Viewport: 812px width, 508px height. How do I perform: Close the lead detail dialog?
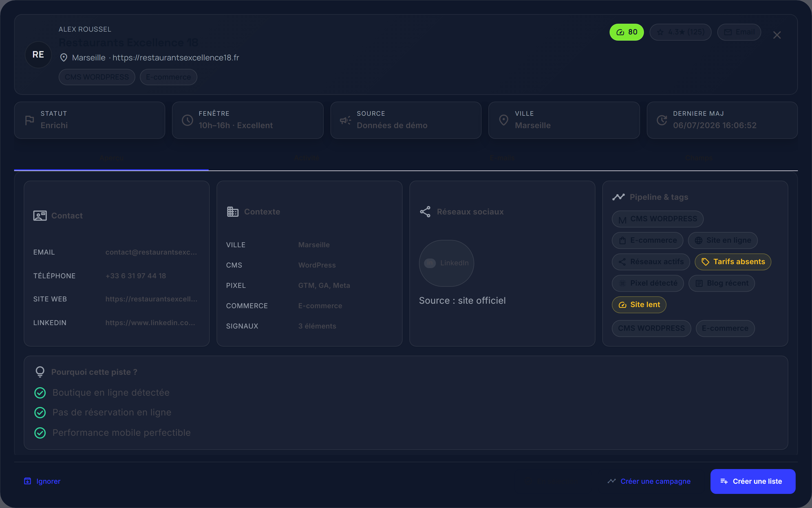777,35
